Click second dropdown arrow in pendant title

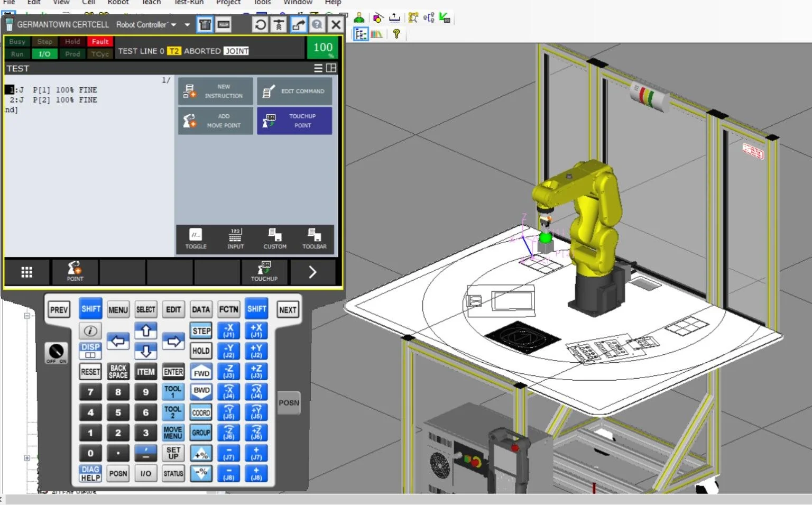pos(187,25)
